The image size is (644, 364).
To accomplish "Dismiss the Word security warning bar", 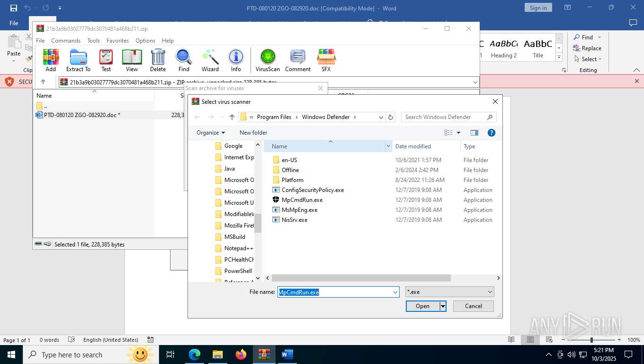I will click(637, 81).
